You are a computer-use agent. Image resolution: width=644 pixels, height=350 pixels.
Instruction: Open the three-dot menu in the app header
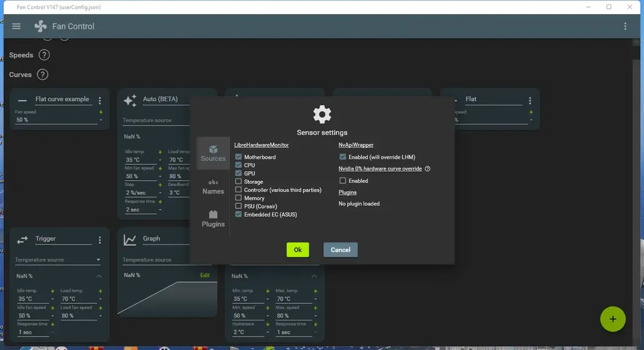[x=625, y=26]
